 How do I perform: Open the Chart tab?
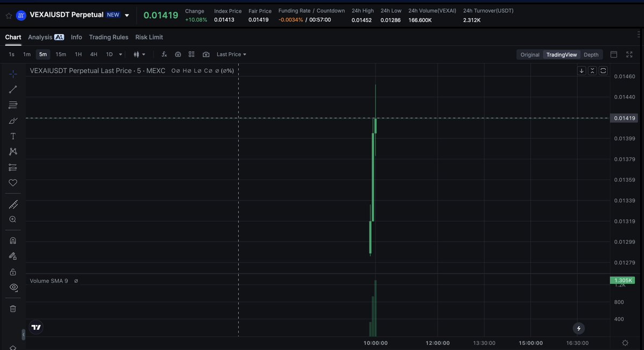click(13, 37)
